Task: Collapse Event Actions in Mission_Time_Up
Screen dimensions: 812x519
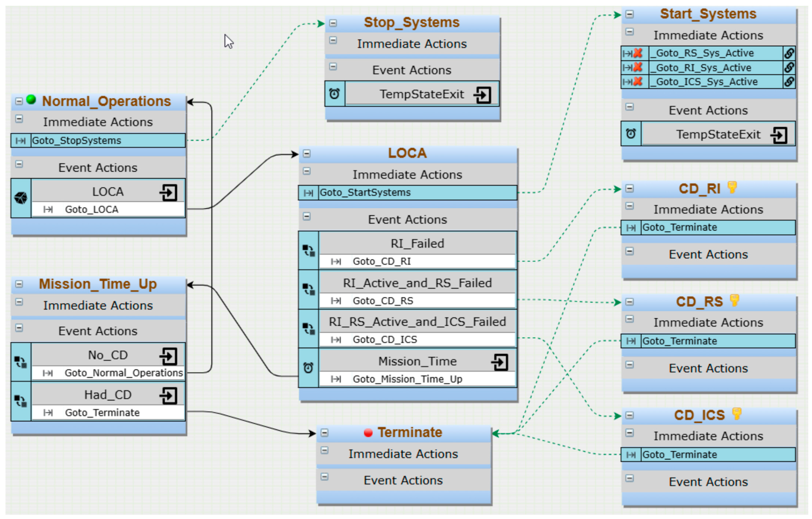Action: [x=19, y=328]
